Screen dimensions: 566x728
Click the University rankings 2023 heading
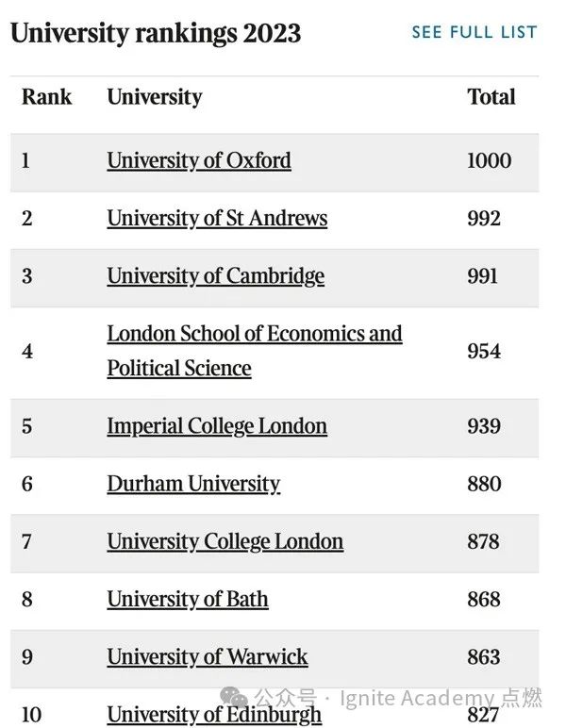(x=156, y=33)
